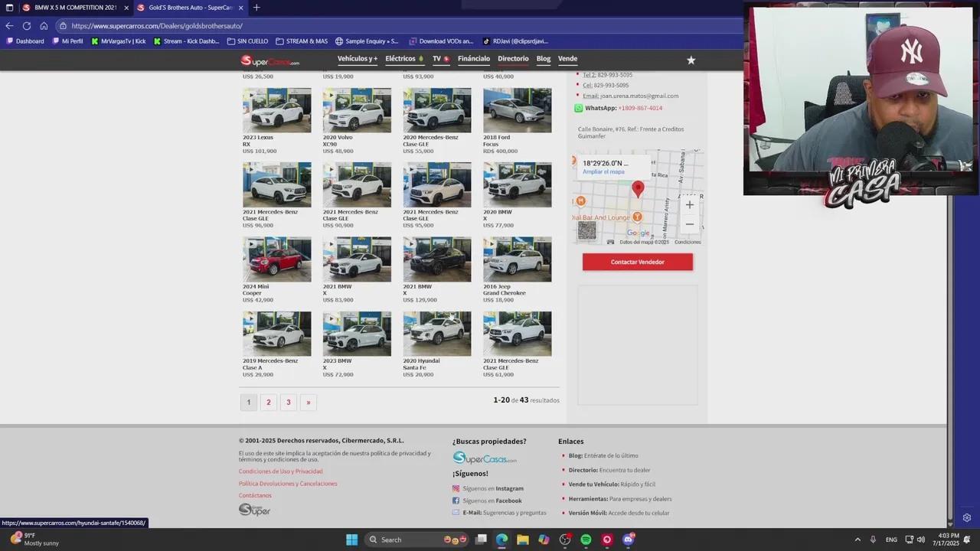980x551 pixels.
Task: Click Ampliar el mapa link
Action: tap(603, 172)
